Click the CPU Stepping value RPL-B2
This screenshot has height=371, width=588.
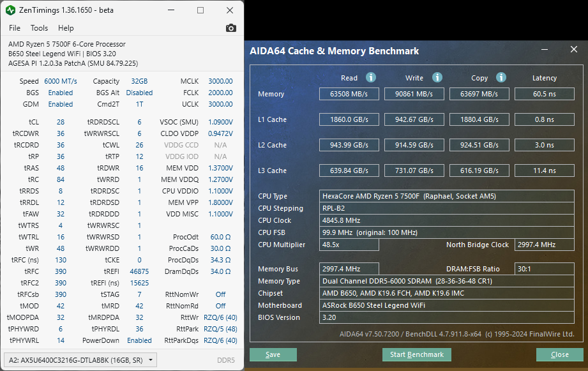tap(447, 208)
